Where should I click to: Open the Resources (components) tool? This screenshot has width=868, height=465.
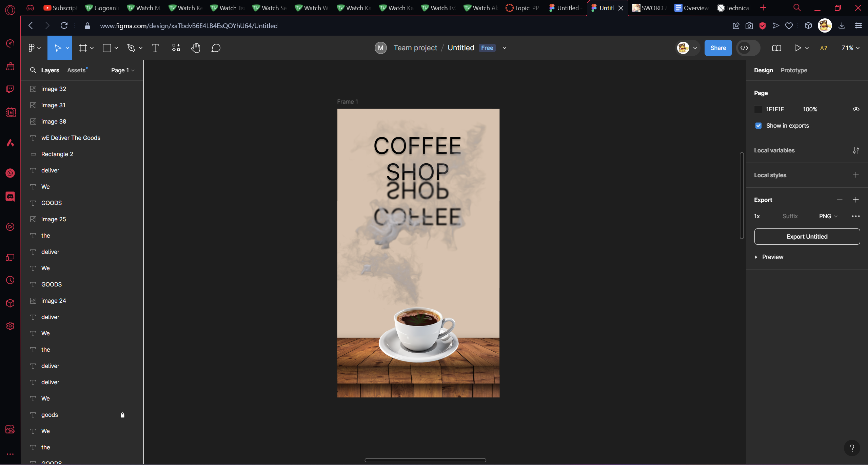[176, 48]
